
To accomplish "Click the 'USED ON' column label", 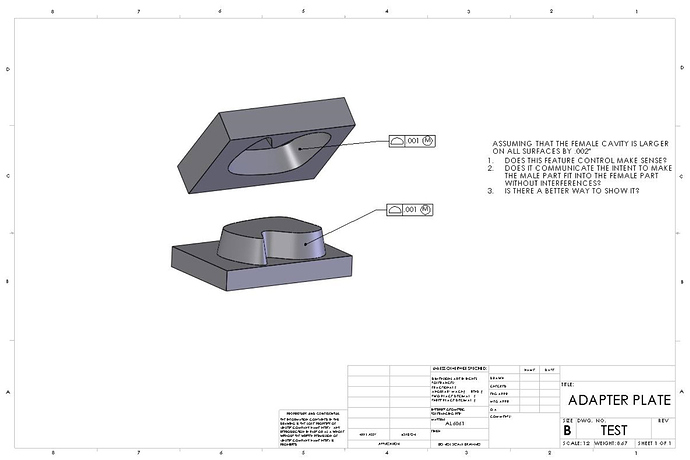I will pyautogui.click(x=409, y=434).
